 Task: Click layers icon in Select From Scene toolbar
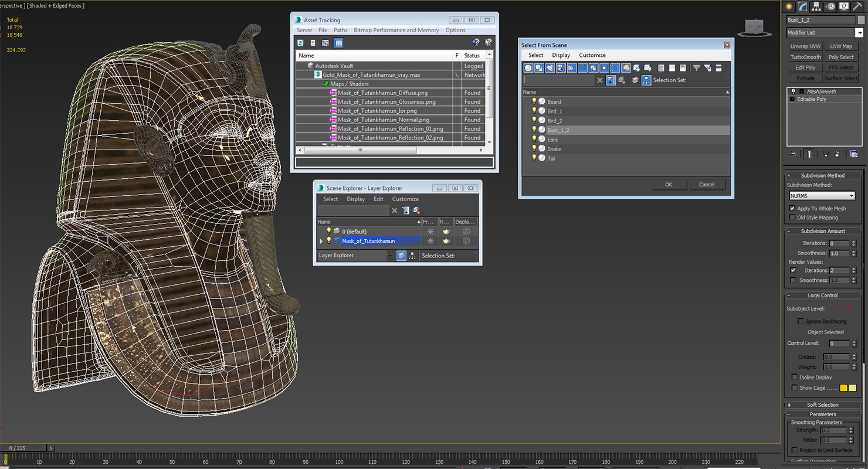[x=635, y=80]
